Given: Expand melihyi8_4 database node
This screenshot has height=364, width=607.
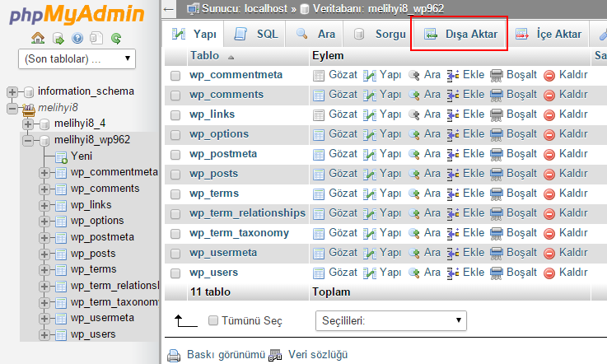Looking at the screenshot, I should point(28,124).
